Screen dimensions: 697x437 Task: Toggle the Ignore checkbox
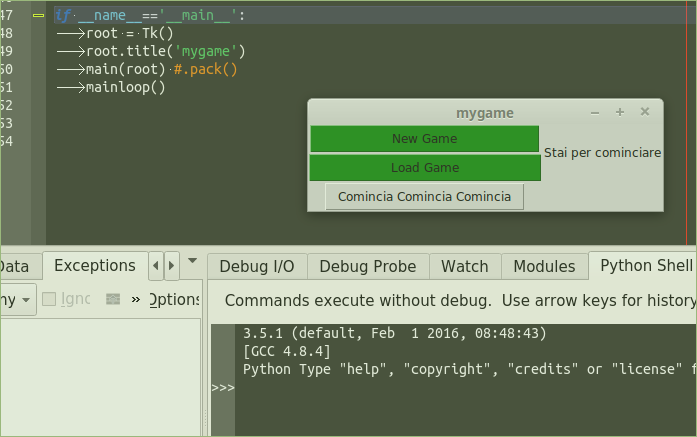point(49,299)
